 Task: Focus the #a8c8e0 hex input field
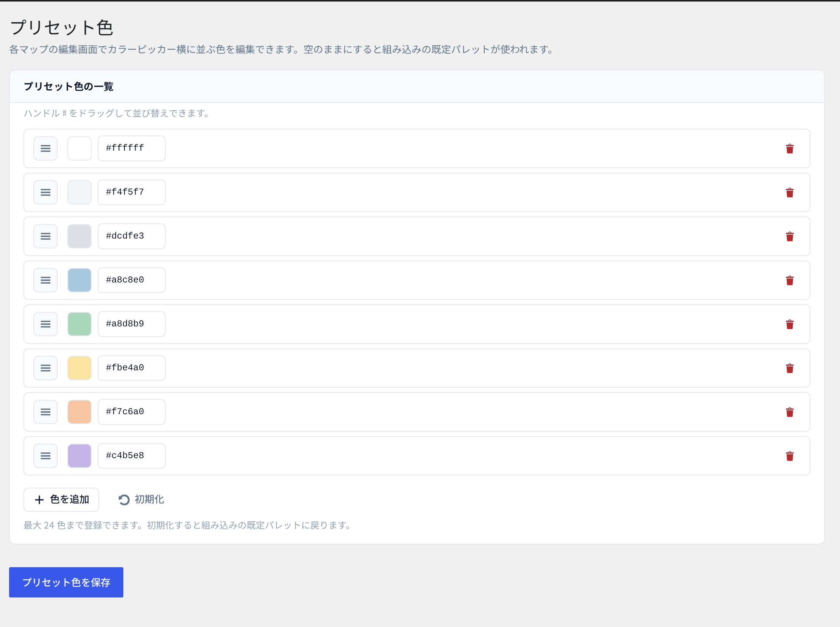click(x=132, y=280)
